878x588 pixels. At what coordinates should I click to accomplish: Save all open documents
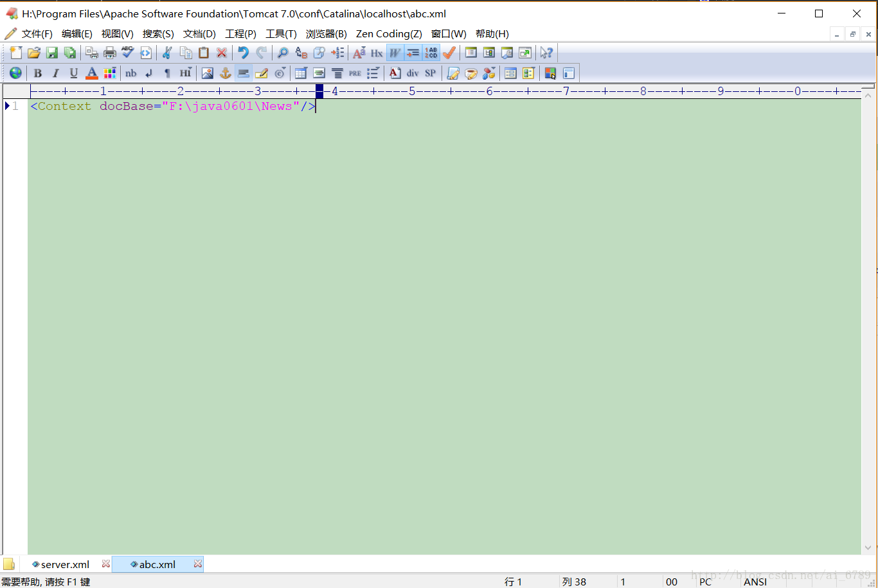[69, 53]
